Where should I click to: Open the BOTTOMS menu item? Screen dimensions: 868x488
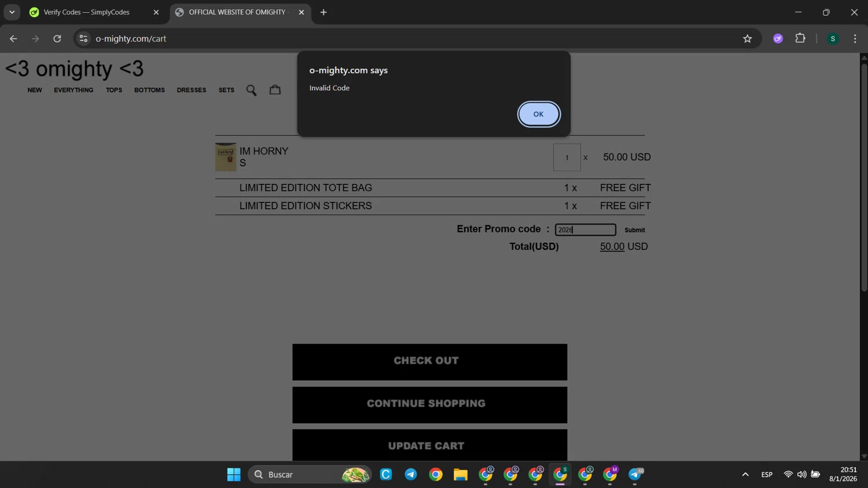tap(149, 90)
